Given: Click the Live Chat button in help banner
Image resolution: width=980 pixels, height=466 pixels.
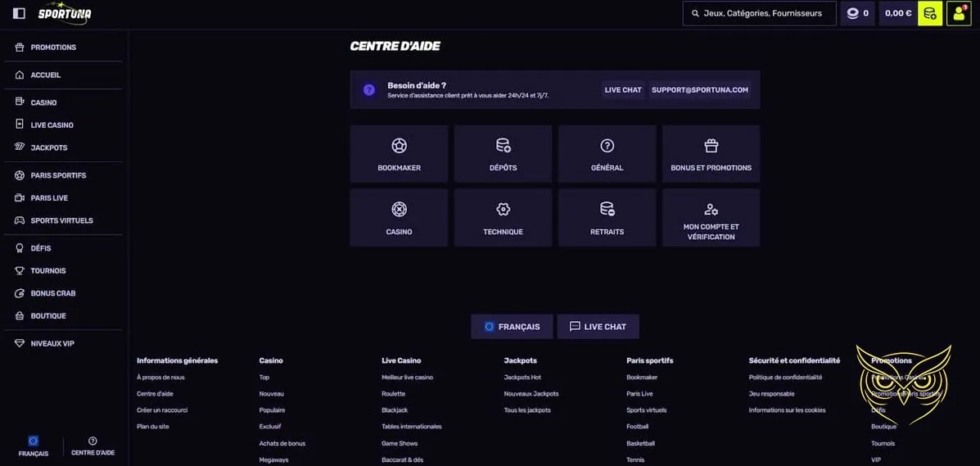Looking at the screenshot, I should click(623, 90).
